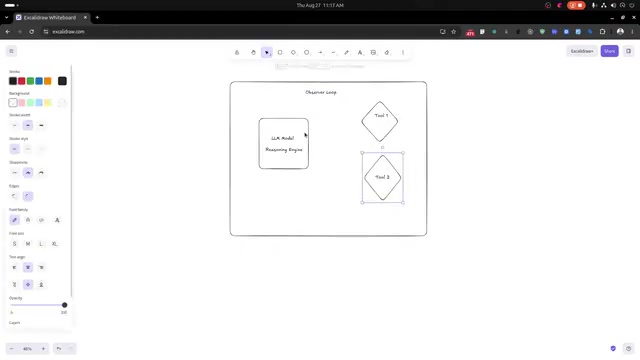Set sloppiness to cartoonist
The width and height of the screenshot is (640, 360).
[41, 173]
